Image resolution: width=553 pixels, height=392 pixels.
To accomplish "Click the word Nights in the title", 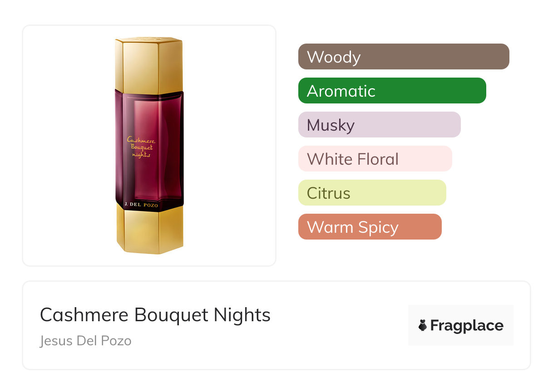I will pos(243,315).
